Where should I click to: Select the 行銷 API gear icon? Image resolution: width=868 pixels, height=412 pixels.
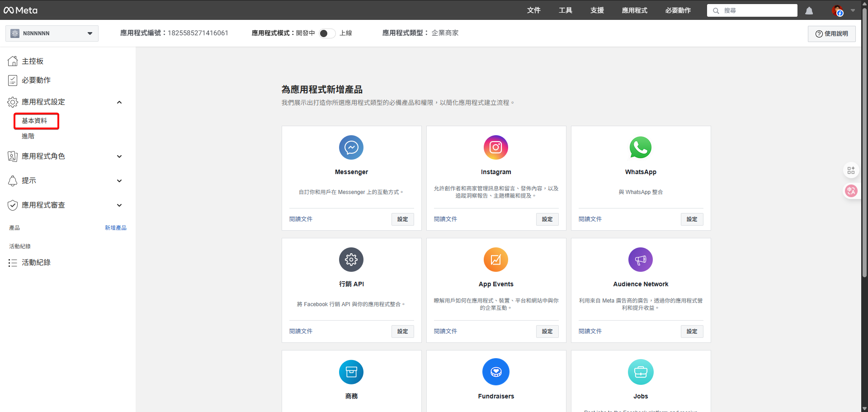tap(351, 260)
